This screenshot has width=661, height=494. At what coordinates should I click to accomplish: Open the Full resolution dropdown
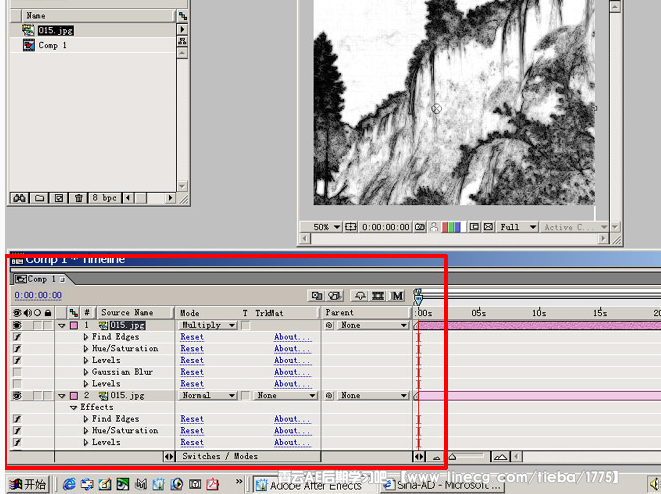(518, 227)
